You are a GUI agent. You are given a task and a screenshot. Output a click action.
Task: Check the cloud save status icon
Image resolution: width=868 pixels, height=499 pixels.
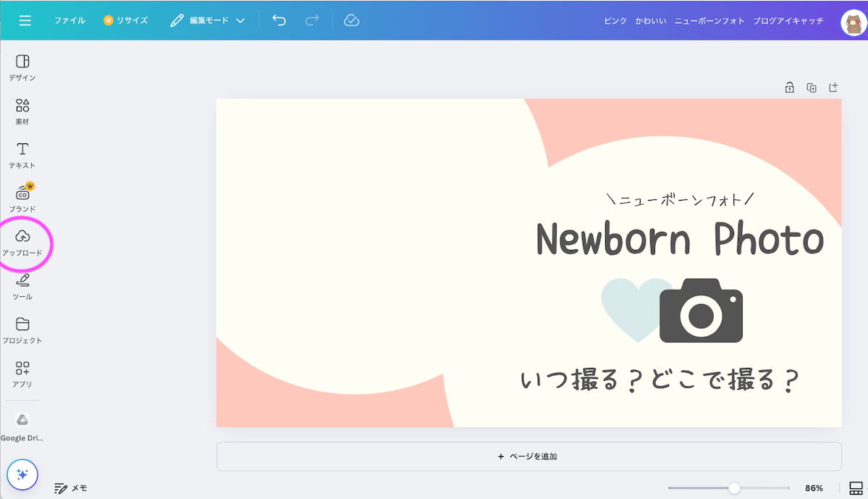(x=352, y=20)
